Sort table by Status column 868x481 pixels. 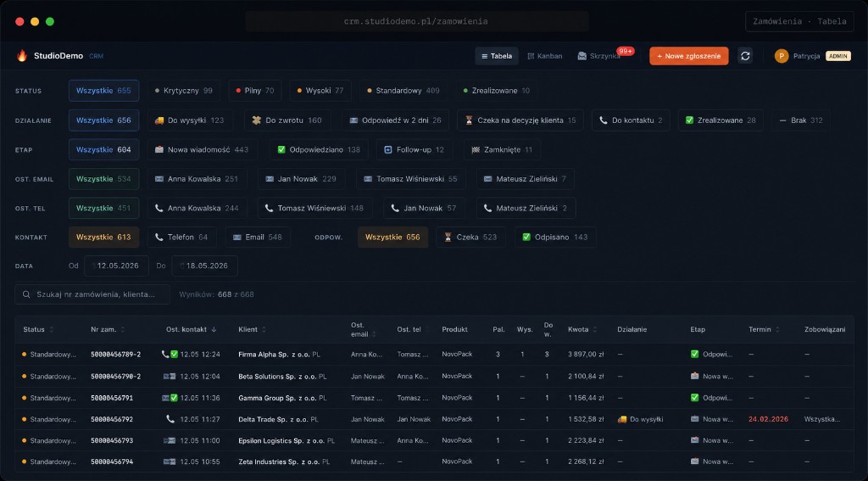(38, 329)
